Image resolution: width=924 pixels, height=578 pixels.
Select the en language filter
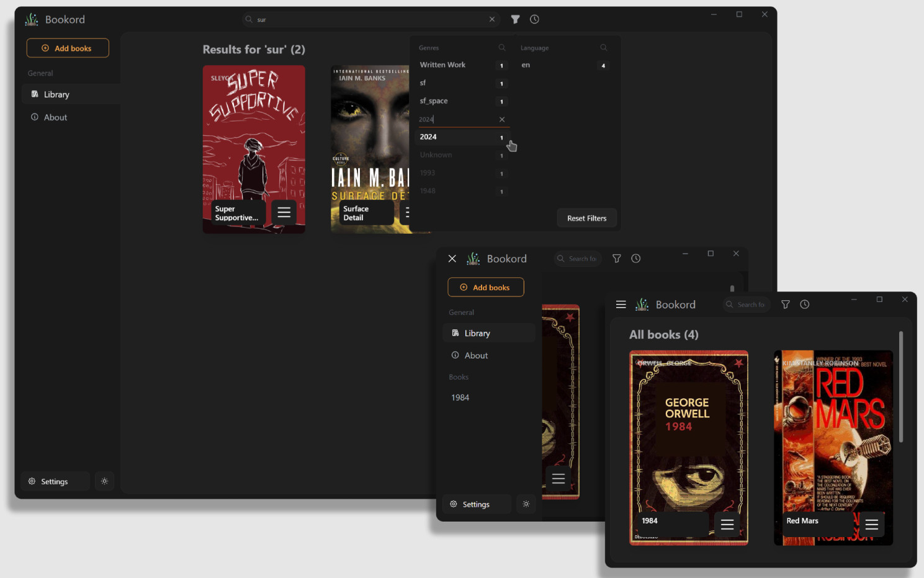click(563, 65)
